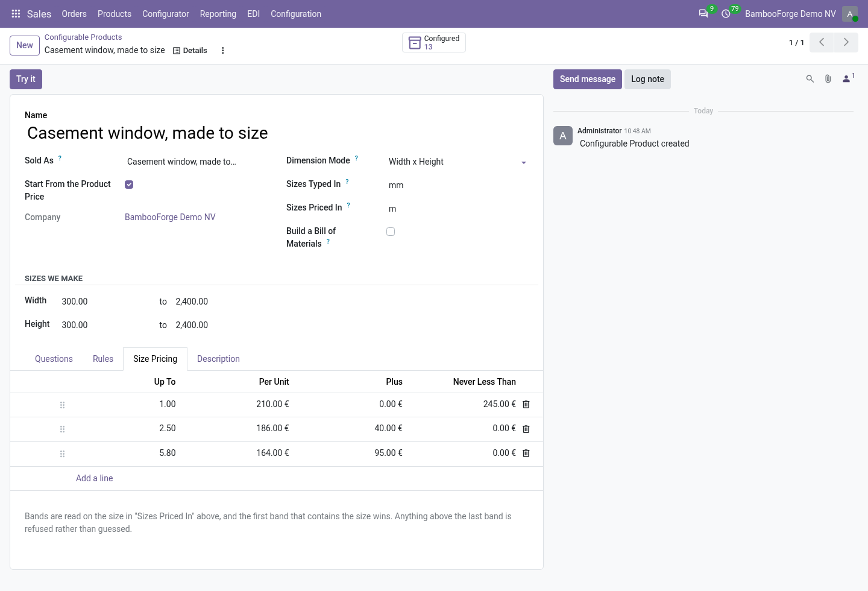
Task: Open the Orders menu
Action: tap(74, 14)
